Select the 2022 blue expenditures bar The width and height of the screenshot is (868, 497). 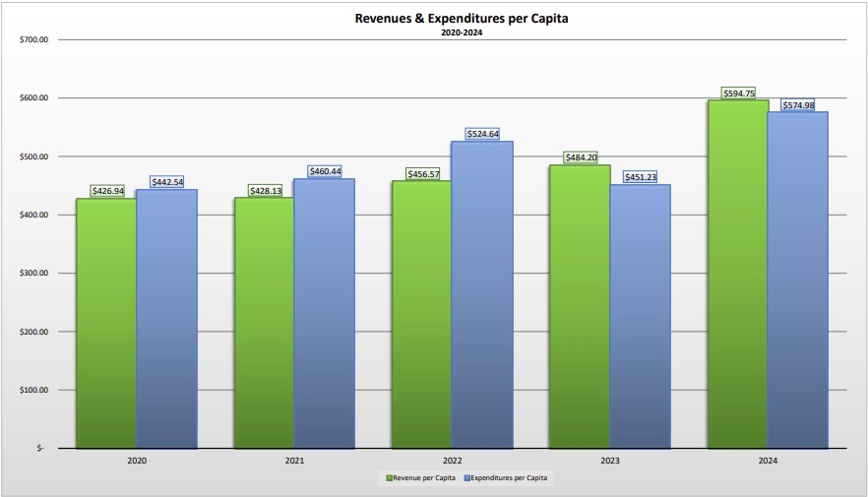click(x=482, y=294)
